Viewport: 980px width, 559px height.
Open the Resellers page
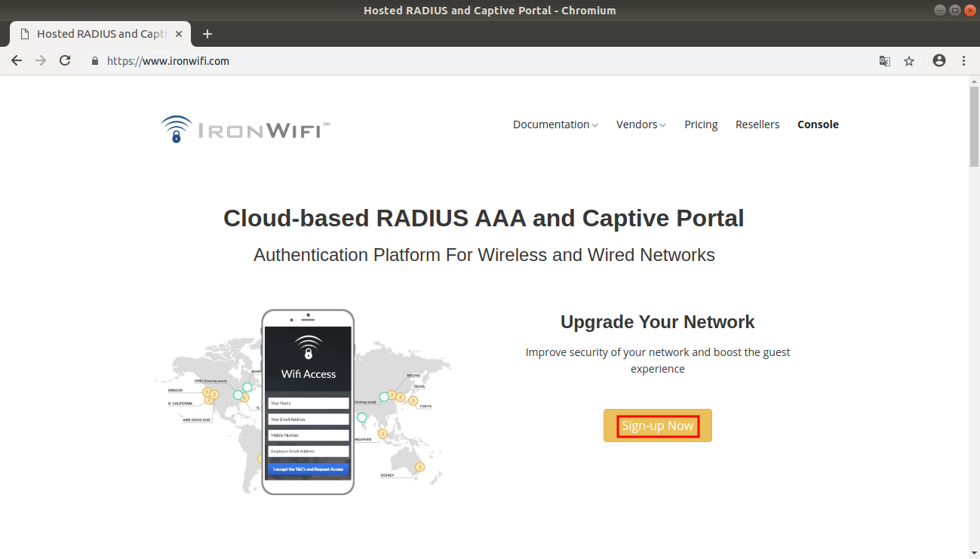pyautogui.click(x=757, y=124)
